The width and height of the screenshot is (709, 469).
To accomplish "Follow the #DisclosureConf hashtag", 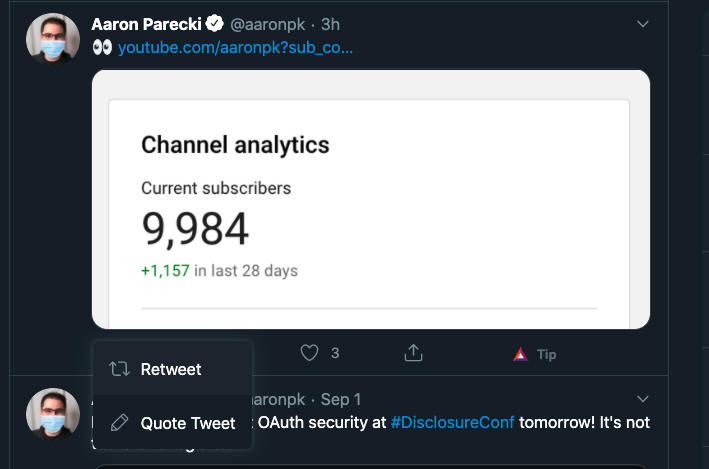I will pos(452,422).
